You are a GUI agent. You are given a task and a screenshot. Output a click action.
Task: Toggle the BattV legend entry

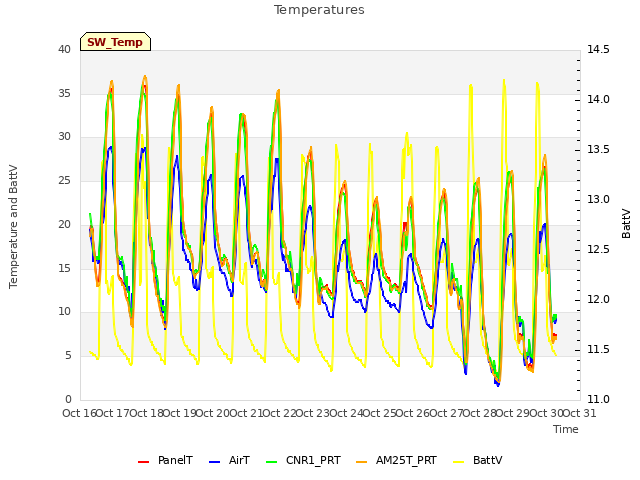478,460
